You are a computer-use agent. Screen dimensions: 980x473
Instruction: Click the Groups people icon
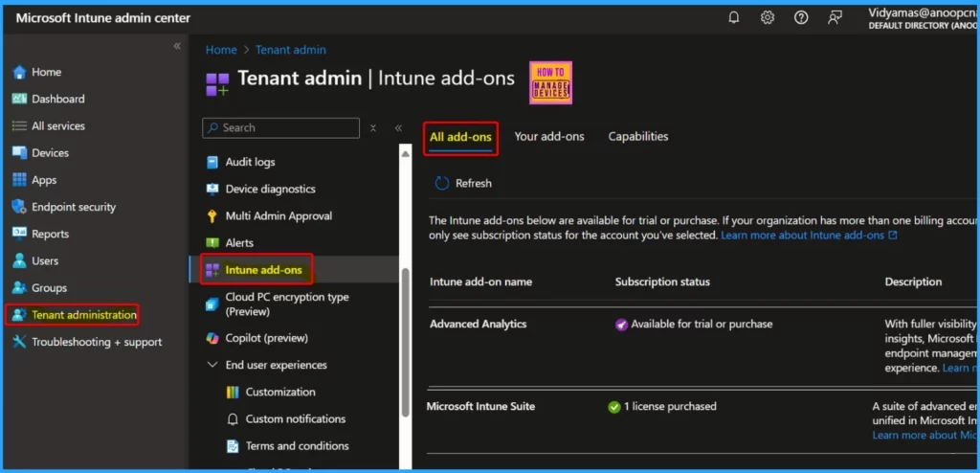19,288
